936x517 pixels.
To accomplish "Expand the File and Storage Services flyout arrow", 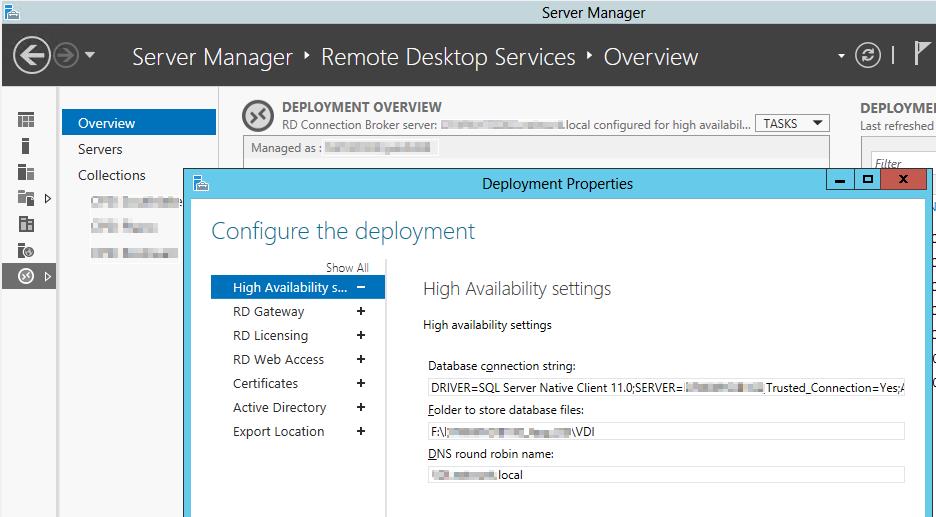I will click(48, 198).
